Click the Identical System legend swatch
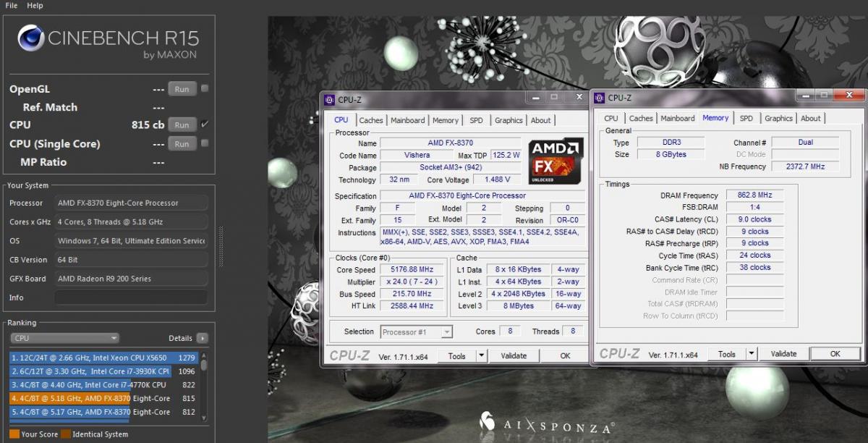868x443 pixels. click(x=66, y=434)
